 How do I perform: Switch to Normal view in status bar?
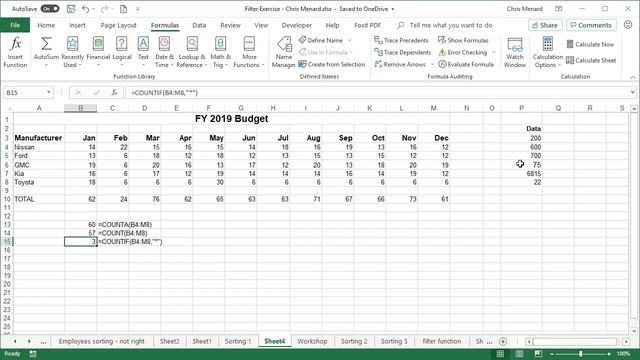click(500, 354)
